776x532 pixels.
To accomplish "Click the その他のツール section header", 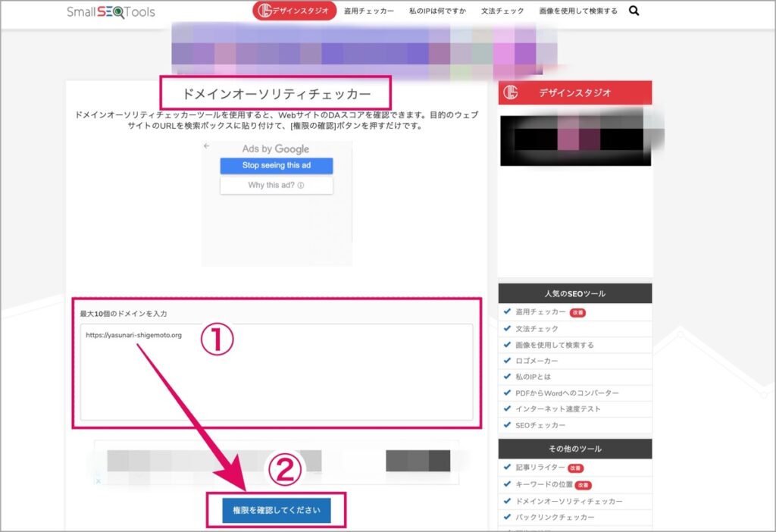I will [x=575, y=449].
